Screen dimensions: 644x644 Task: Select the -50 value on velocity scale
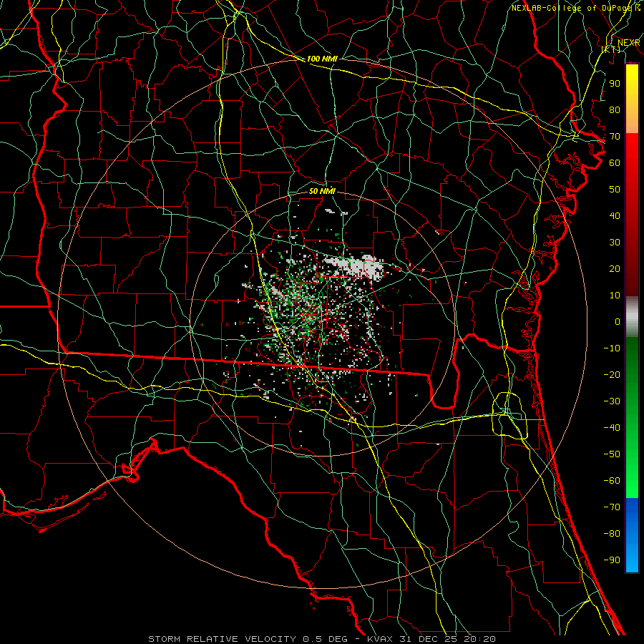click(612, 454)
